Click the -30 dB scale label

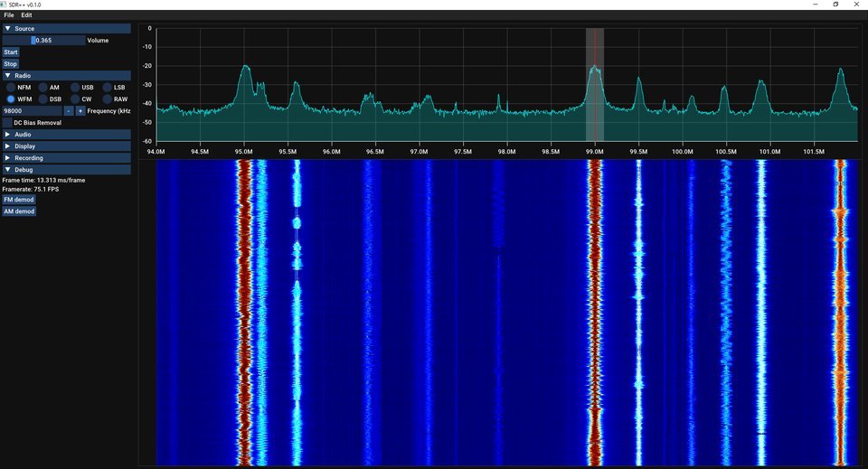pos(147,85)
